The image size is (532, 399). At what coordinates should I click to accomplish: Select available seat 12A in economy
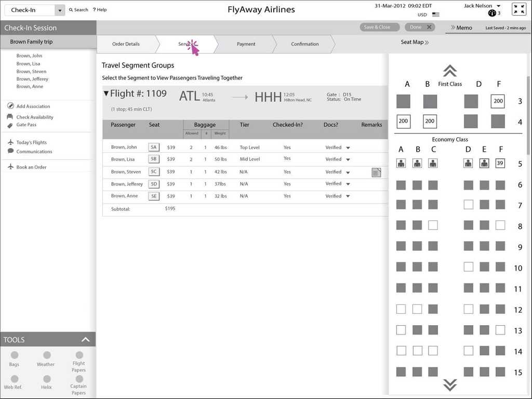(401, 309)
